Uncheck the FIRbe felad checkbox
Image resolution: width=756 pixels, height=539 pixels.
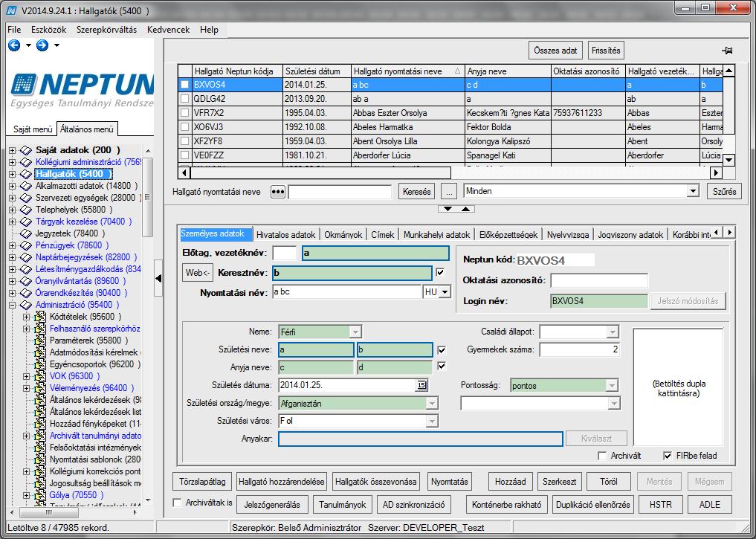(668, 456)
